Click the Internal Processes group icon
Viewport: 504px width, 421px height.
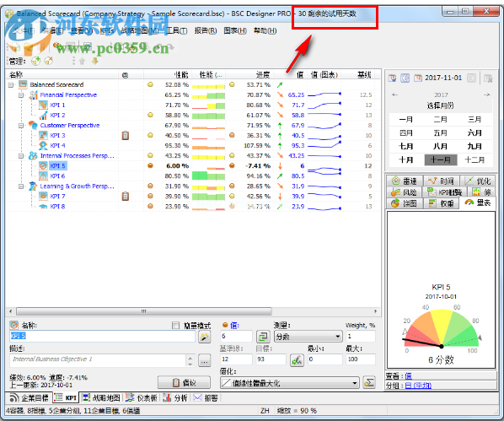[x=33, y=156]
